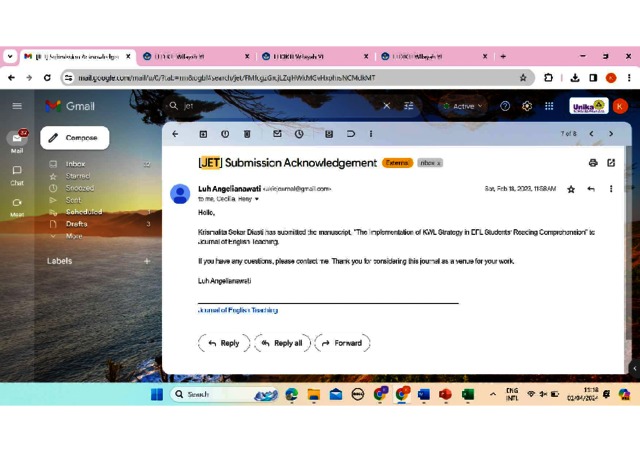
Task: Show recipient details next to 'to me'
Action: click(x=256, y=199)
